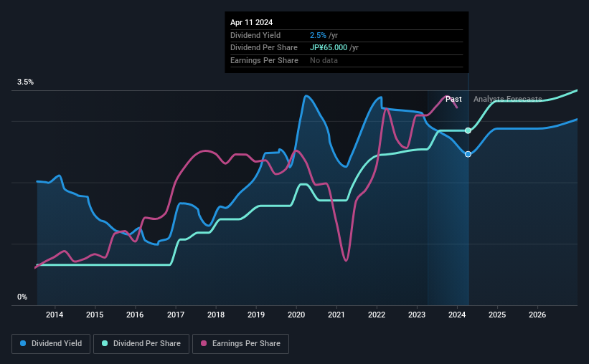Select the Past label on chart
Screen dimensions: 589x364
tap(453, 99)
